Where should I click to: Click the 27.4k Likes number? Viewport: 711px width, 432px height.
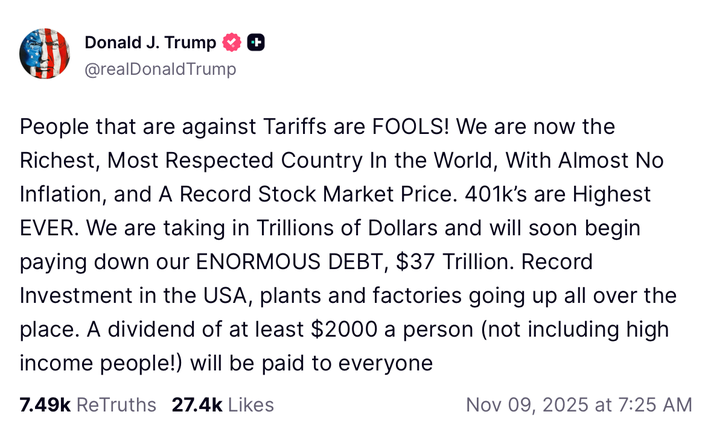(x=197, y=405)
